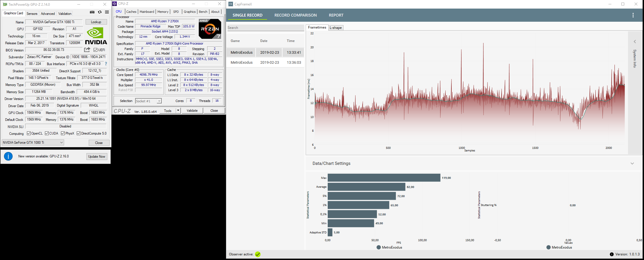Select the CPU tab in CPU-Z
Image resolution: width=644 pixels, height=260 pixels.
[118, 11]
